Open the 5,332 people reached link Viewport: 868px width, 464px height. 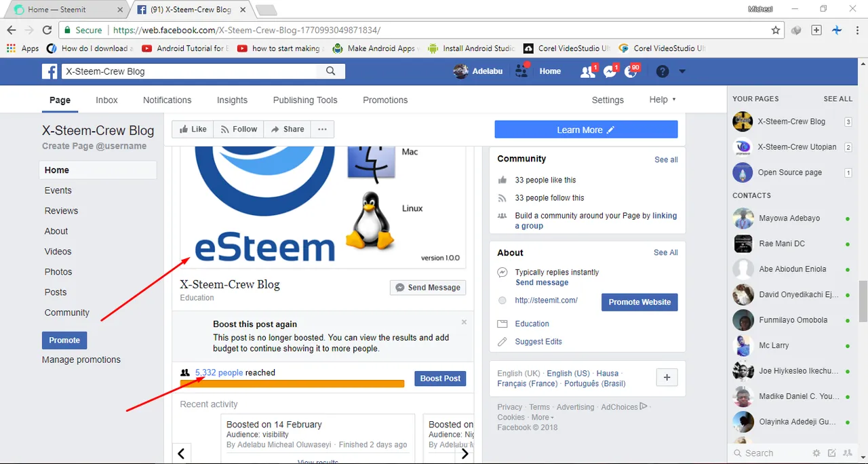pyautogui.click(x=219, y=372)
